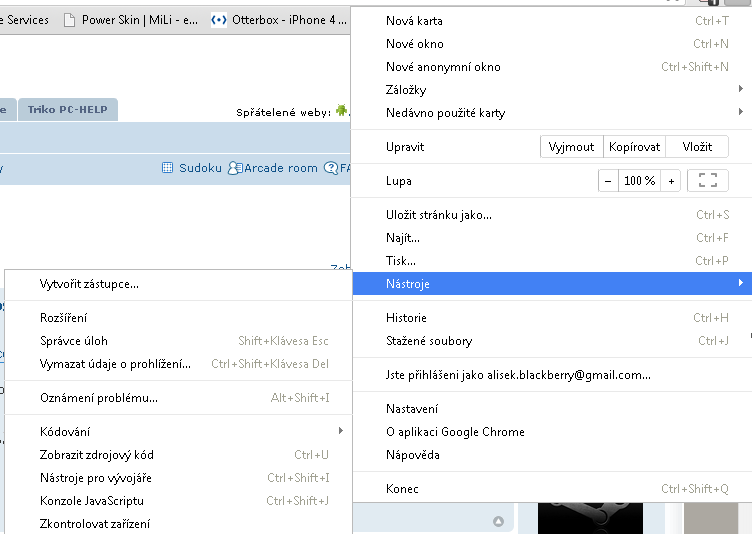Viewport: 752px width, 534px height.
Task: Click the zoom out minus button
Action: tap(608, 181)
